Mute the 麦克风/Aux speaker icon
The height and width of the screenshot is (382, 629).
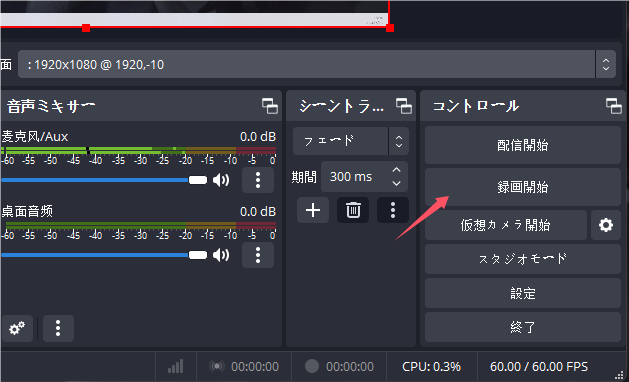click(x=221, y=180)
